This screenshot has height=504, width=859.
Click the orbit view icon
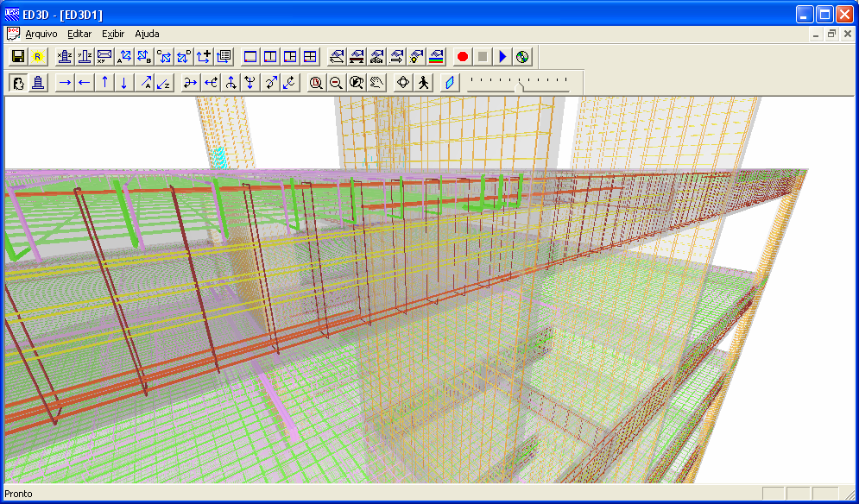(402, 83)
